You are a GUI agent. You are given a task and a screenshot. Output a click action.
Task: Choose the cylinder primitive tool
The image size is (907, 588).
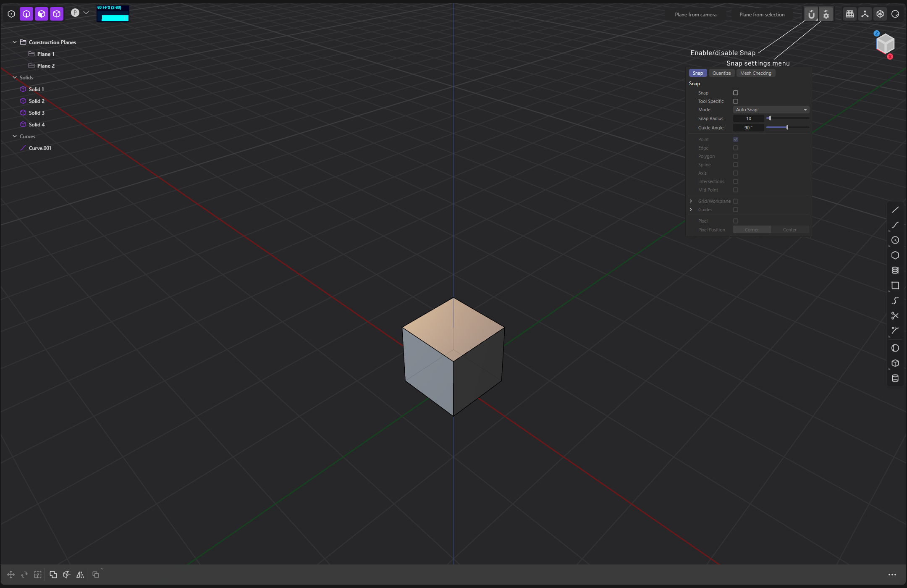click(x=895, y=378)
